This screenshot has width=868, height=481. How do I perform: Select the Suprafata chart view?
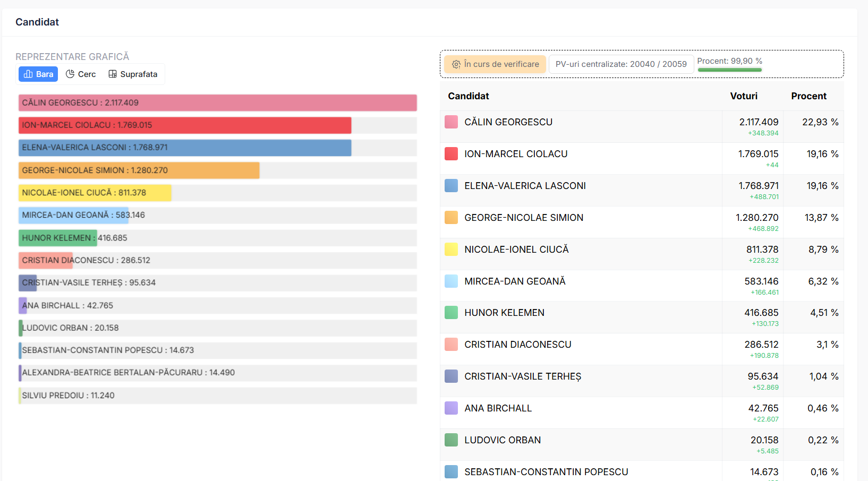133,74
